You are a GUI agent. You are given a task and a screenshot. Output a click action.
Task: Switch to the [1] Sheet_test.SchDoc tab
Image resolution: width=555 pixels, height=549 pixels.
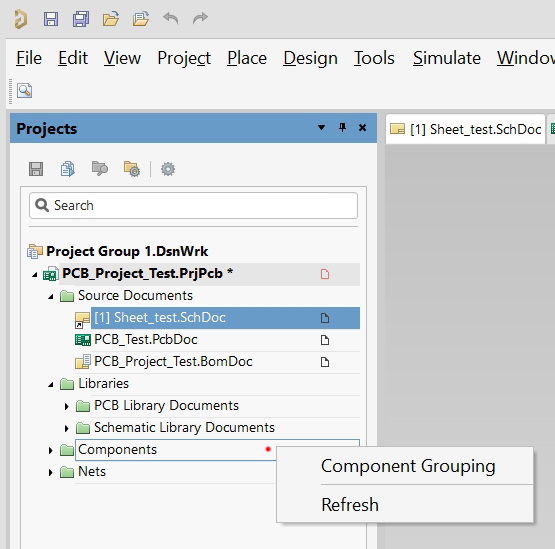point(465,129)
